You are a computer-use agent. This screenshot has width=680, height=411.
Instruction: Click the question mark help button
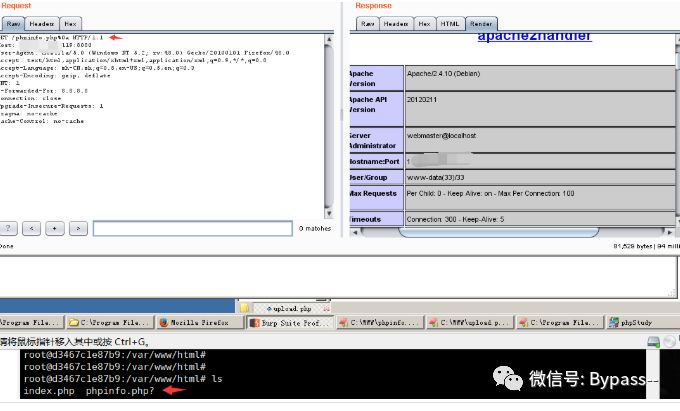click(8, 228)
